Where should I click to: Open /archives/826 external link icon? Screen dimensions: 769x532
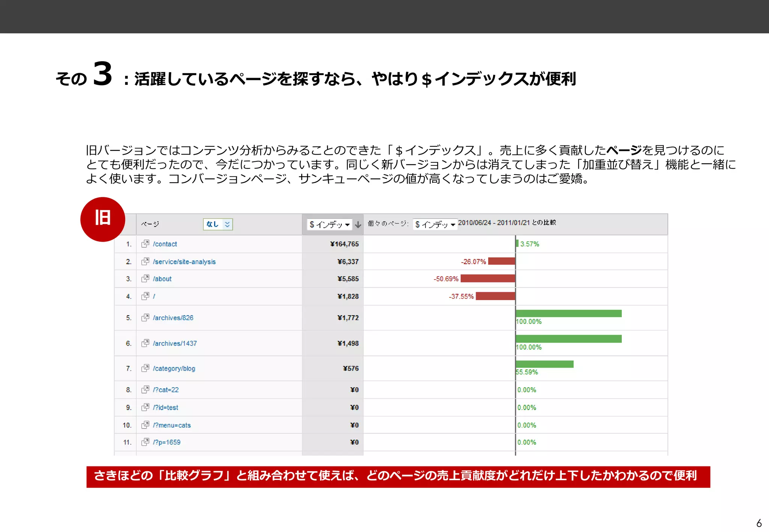[145, 318]
